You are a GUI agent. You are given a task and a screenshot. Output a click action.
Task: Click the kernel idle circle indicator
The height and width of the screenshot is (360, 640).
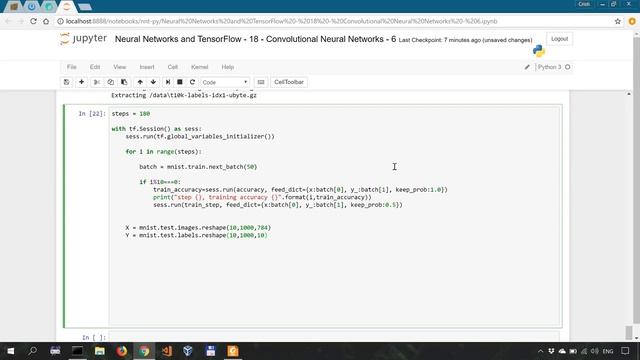pyautogui.click(x=567, y=67)
